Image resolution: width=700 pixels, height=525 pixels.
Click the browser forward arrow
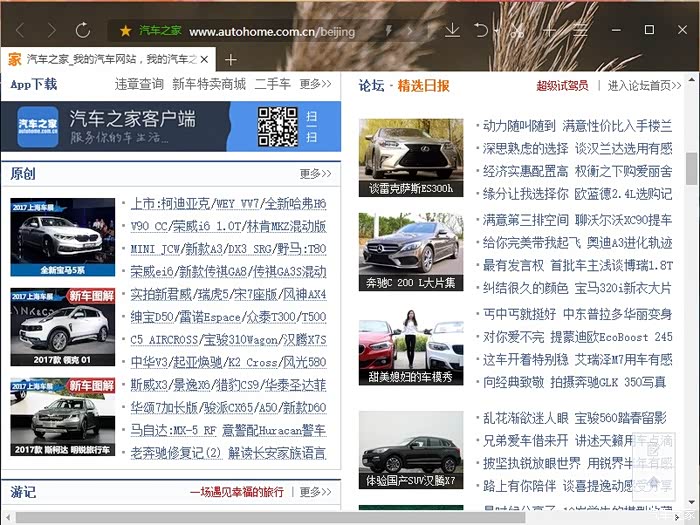coord(51,31)
